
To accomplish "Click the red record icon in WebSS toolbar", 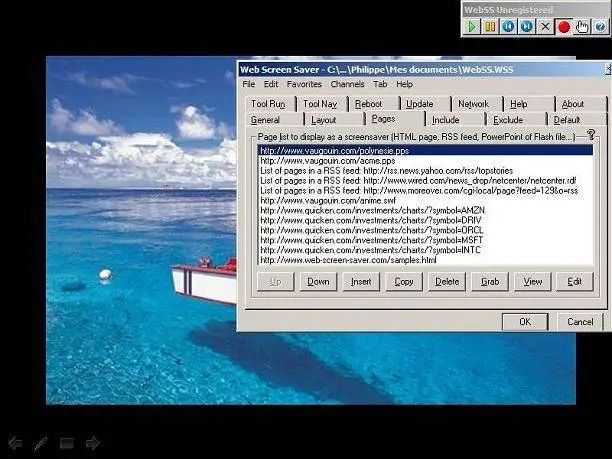I will click(564, 27).
